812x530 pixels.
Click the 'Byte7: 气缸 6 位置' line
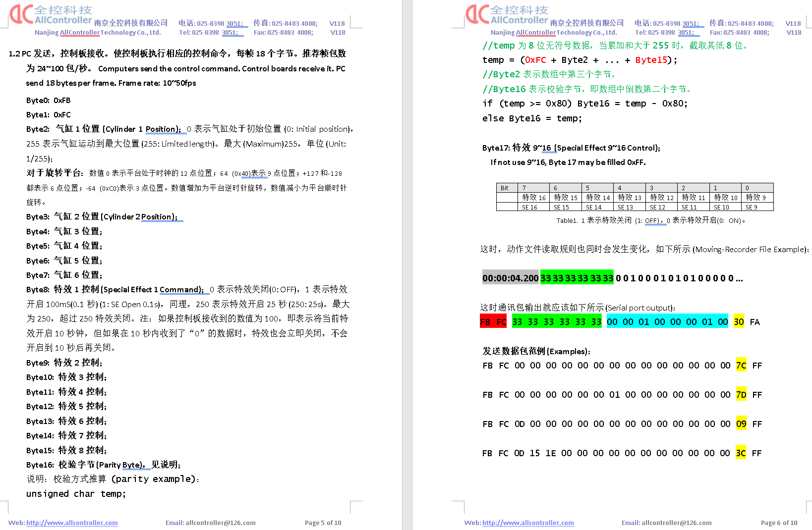tap(64, 275)
